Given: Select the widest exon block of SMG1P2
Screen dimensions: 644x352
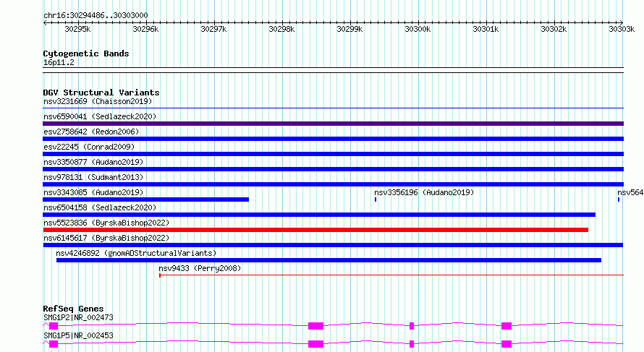Looking at the screenshot, I should [315, 326].
